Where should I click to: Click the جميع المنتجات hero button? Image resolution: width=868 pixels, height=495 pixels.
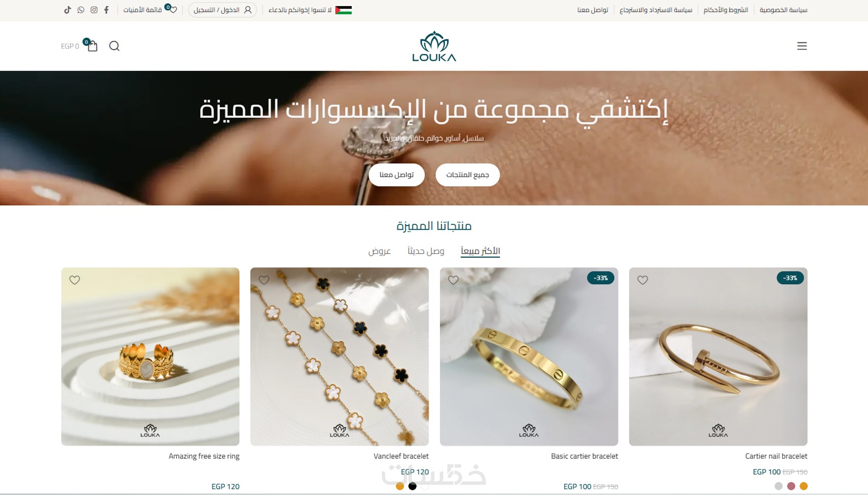click(467, 175)
